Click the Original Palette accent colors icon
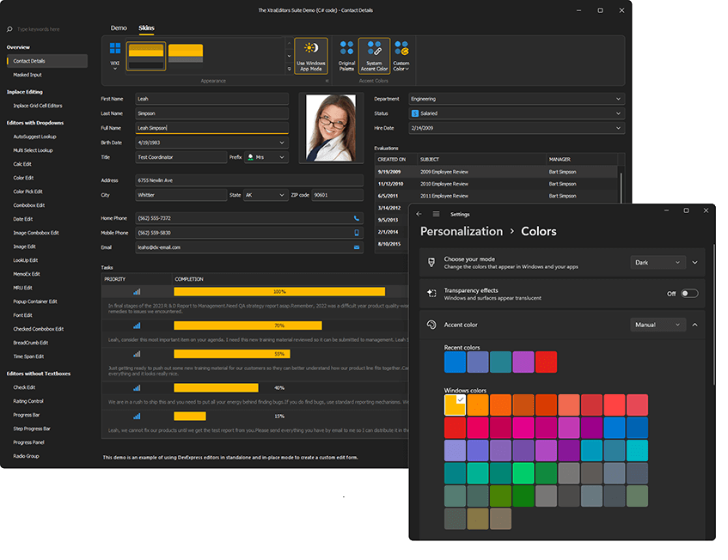This screenshot has height=560, width=728. (346, 53)
